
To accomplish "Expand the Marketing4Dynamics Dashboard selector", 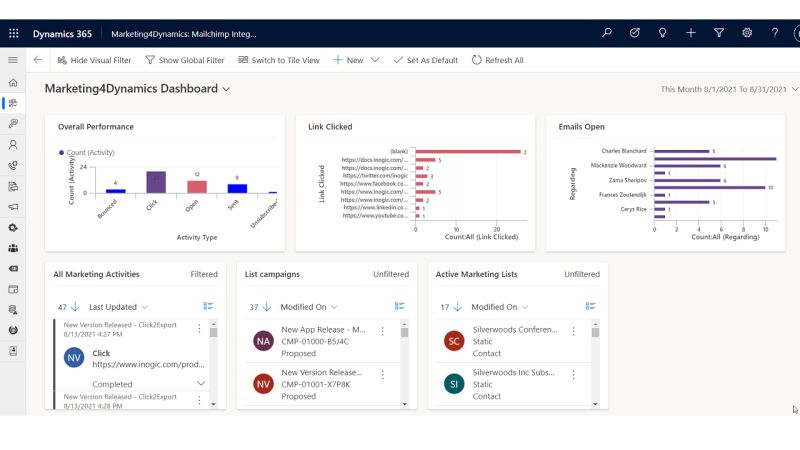I will [x=226, y=89].
